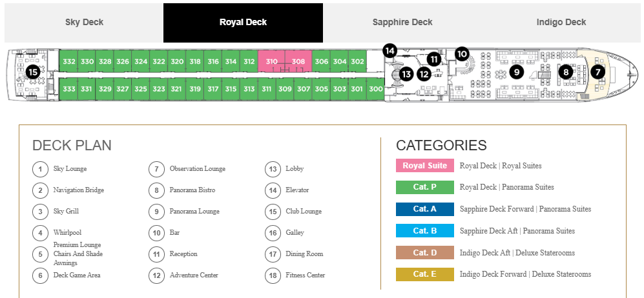Open the Sapphire Deck tab
This screenshot has width=644, height=298.
(402, 23)
